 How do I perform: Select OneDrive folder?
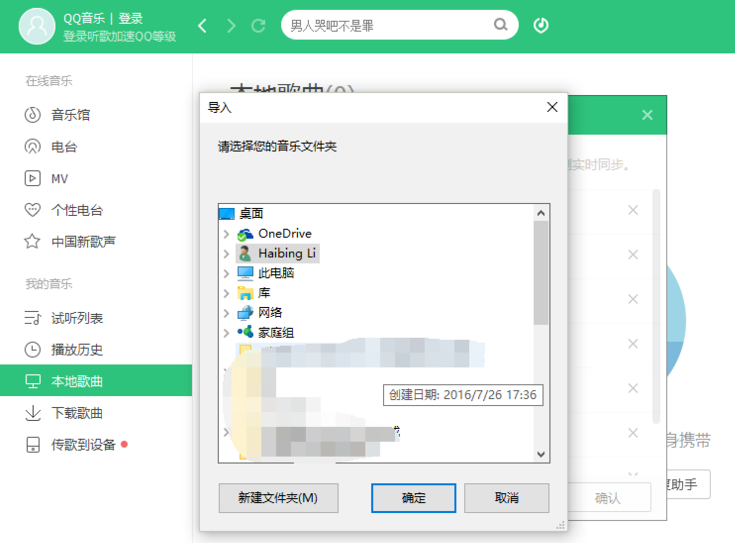click(x=285, y=234)
